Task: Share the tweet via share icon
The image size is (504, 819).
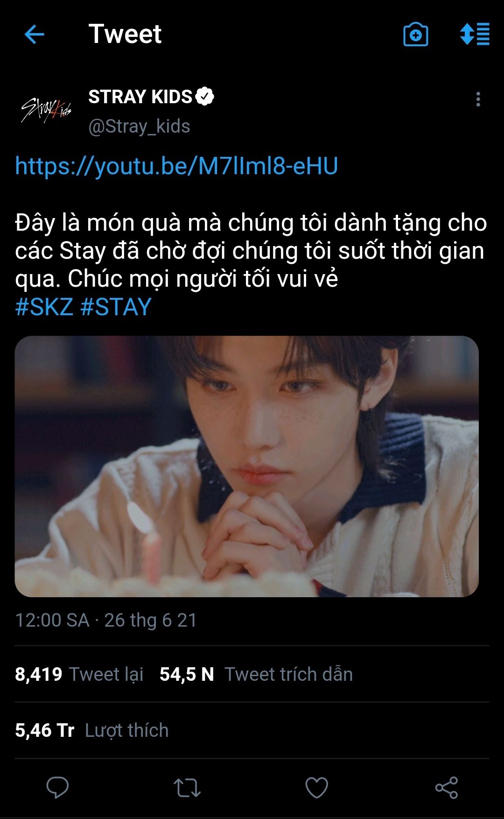Action: coord(447,788)
